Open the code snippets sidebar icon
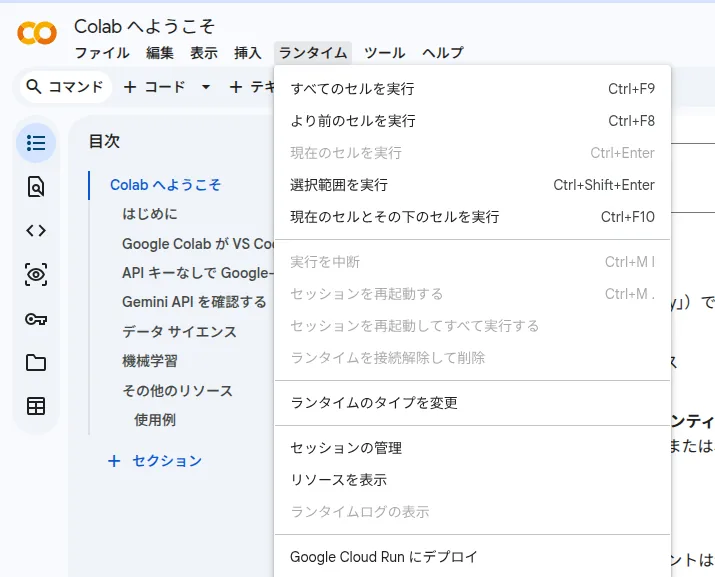 pyautogui.click(x=36, y=230)
